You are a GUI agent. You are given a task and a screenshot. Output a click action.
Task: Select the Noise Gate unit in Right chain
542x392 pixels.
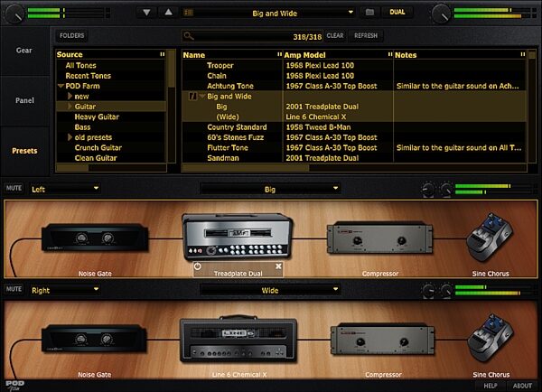click(x=94, y=339)
